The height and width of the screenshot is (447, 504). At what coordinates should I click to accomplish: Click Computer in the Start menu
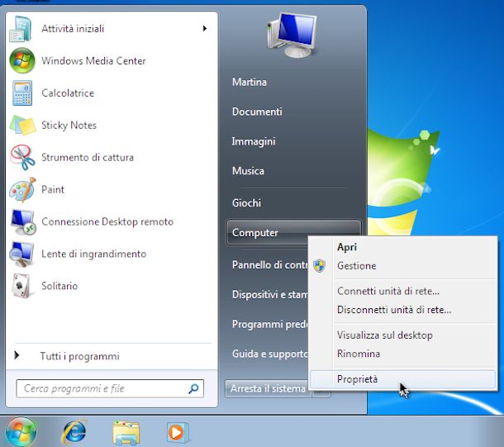pos(294,233)
